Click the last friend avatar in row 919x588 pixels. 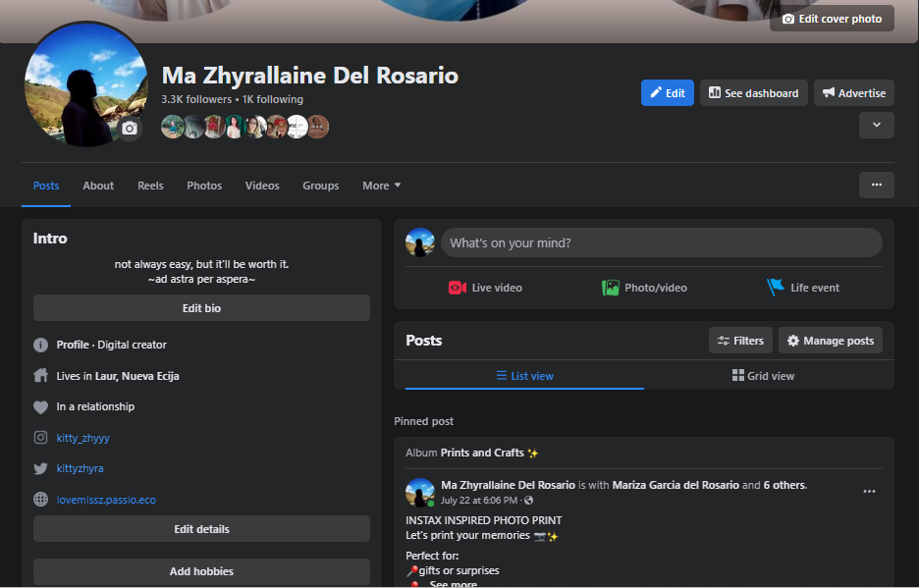coord(318,127)
